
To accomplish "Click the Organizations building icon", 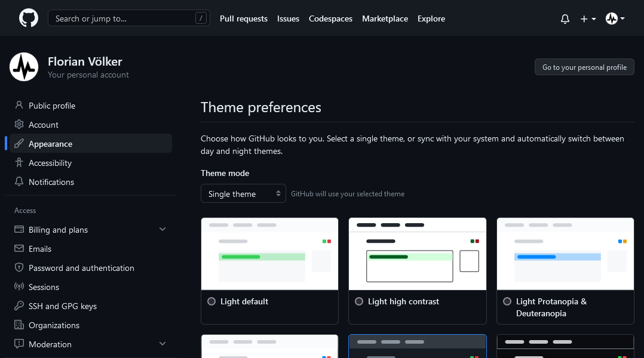I will point(19,325).
